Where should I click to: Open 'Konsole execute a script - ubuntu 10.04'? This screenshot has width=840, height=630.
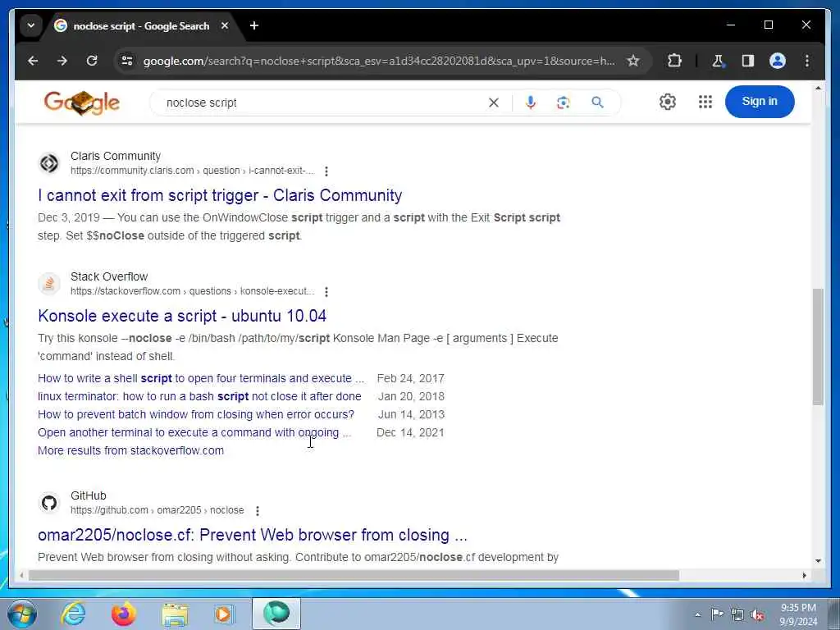point(182,316)
